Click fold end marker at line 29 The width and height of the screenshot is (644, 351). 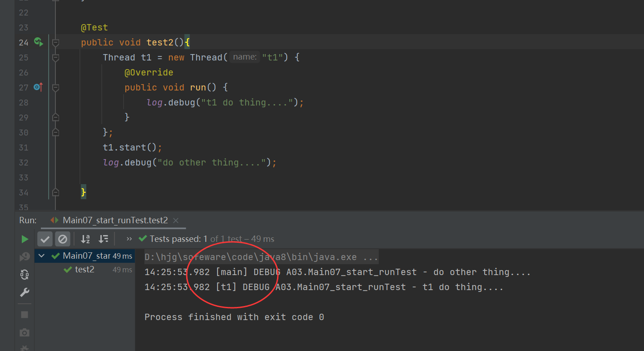coord(55,117)
